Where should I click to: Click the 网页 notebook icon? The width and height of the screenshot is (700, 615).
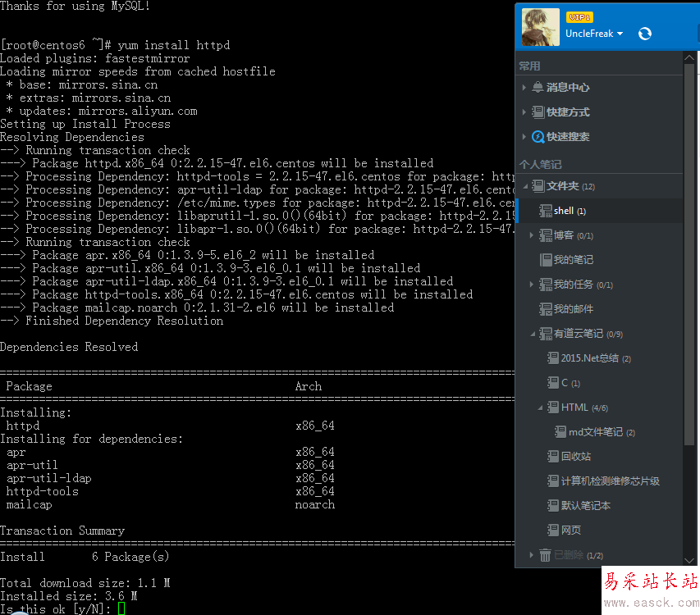[553, 530]
